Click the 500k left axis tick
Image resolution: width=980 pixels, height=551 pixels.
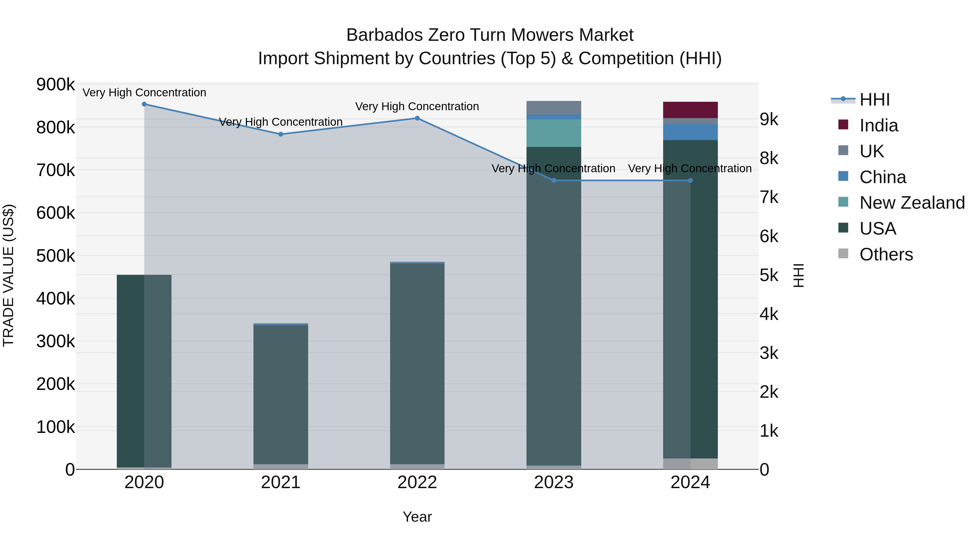pyautogui.click(x=56, y=256)
